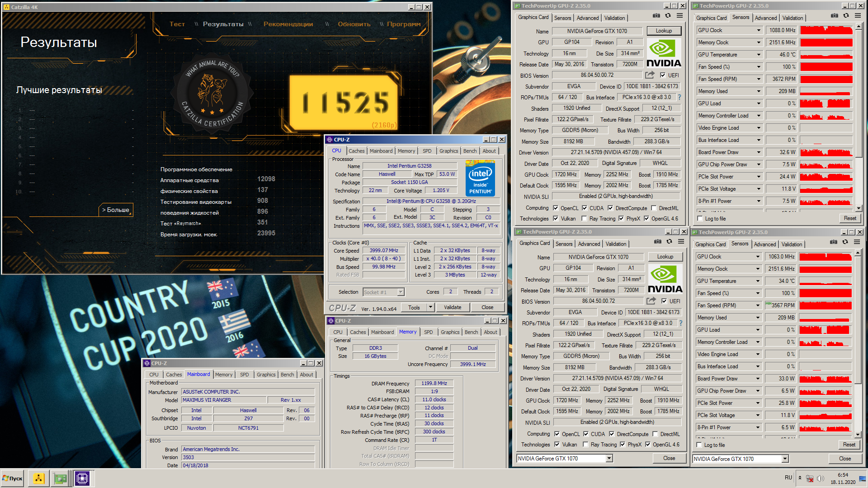The height and width of the screenshot is (488, 868).
Task: Toggle PhysX checkbox in bottom-left GPU-Z
Action: [623, 445]
